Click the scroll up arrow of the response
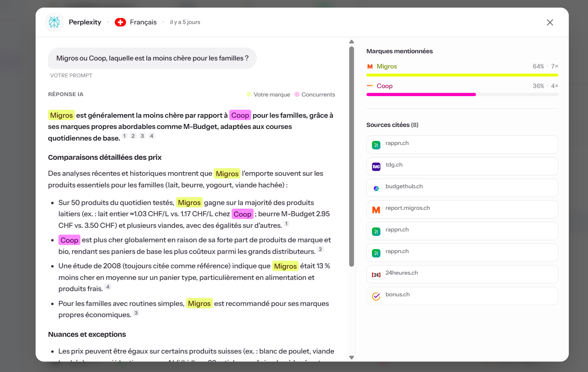 pos(352,42)
